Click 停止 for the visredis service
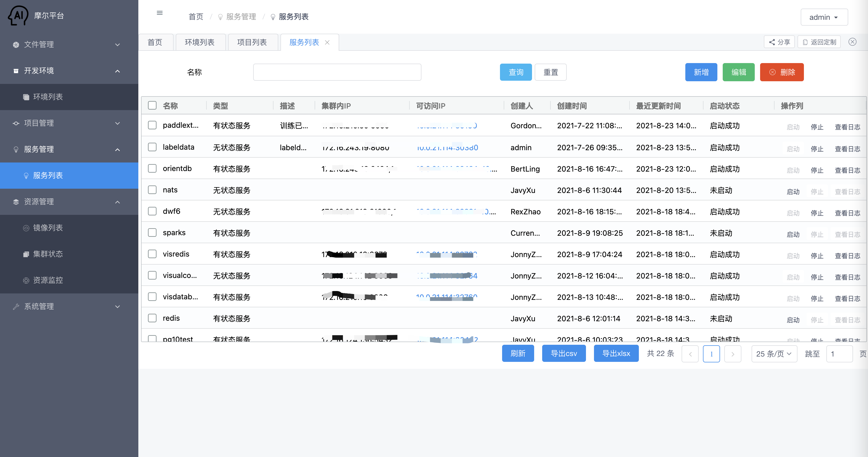Viewport: 868px width, 457px height. tap(817, 256)
